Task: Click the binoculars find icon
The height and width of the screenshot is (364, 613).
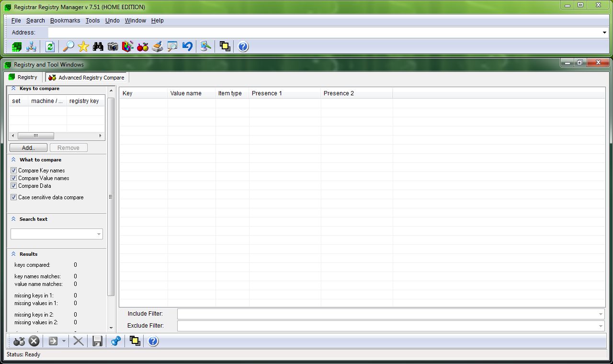Action: pos(98,46)
